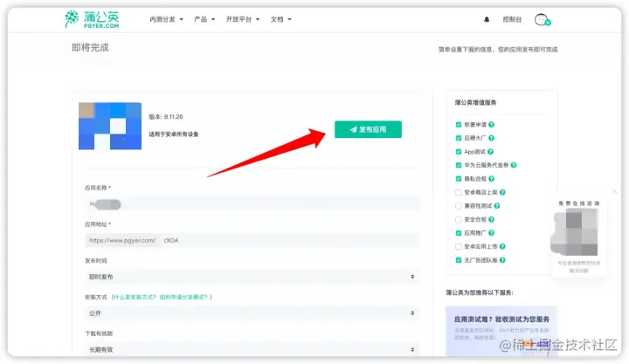Click help icon next to 应用推广

491,233
